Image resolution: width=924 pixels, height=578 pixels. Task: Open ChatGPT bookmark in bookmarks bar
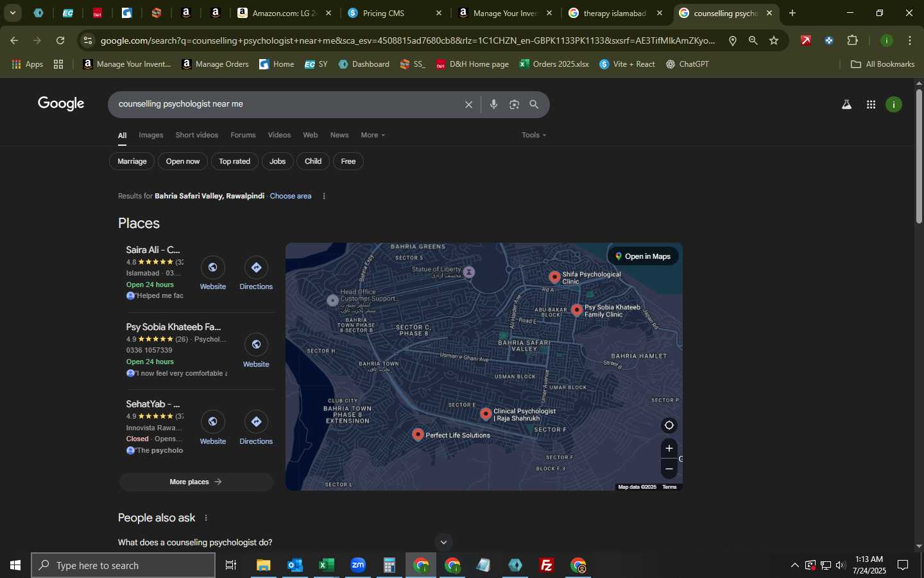click(x=687, y=64)
